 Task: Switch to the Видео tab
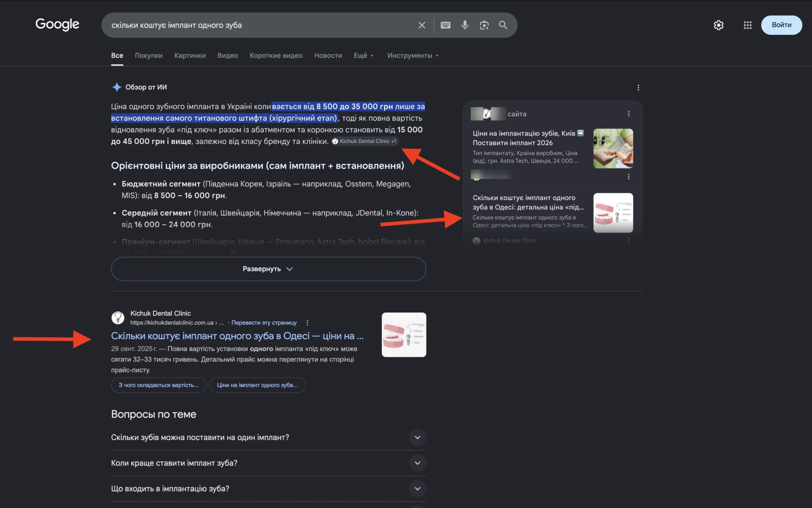click(x=227, y=56)
